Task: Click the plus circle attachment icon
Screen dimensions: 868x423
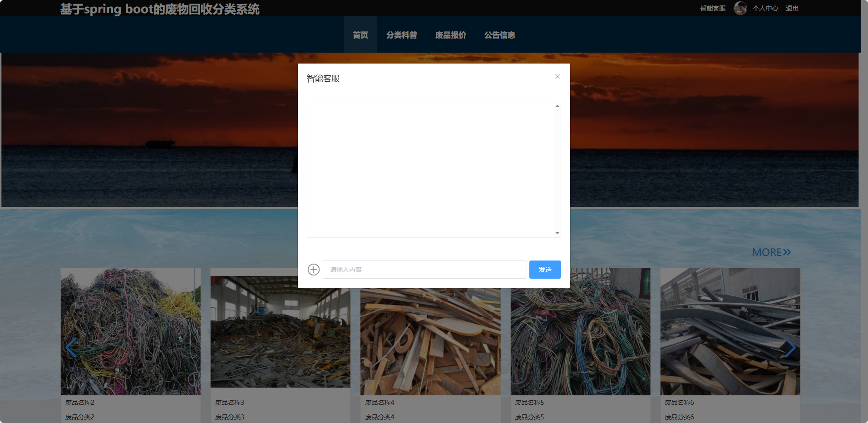Action: 314,270
